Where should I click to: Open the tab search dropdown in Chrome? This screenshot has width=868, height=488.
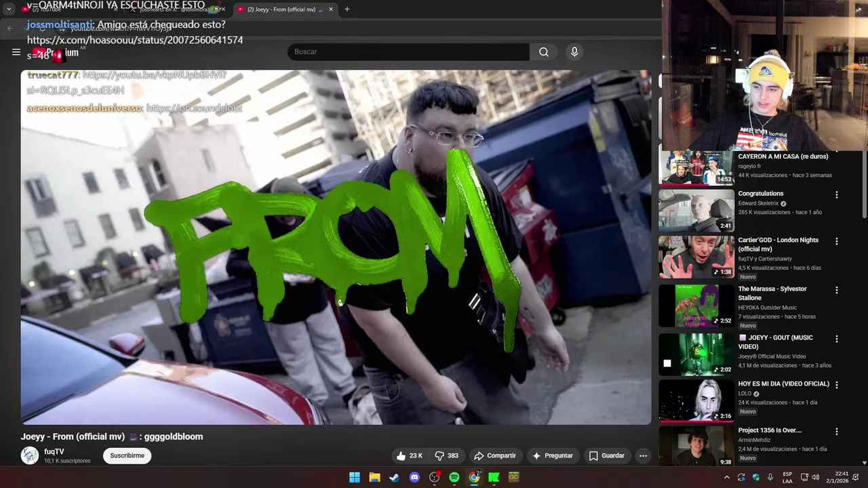coord(9,9)
